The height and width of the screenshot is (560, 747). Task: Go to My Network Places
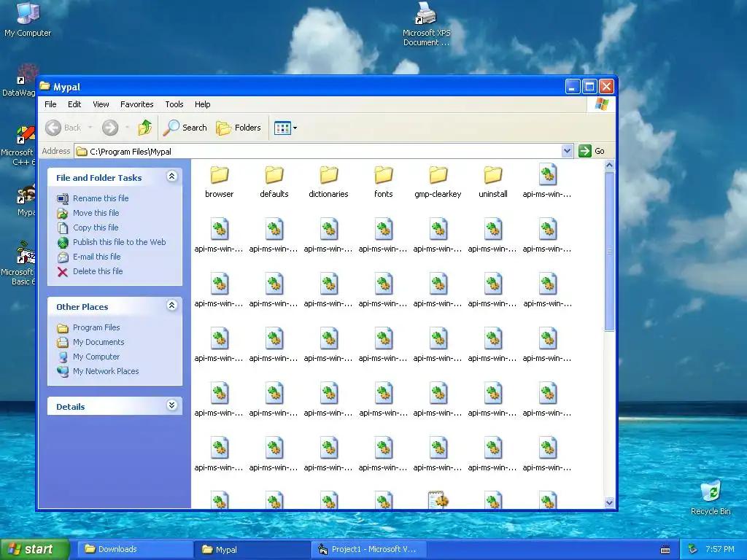(106, 371)
